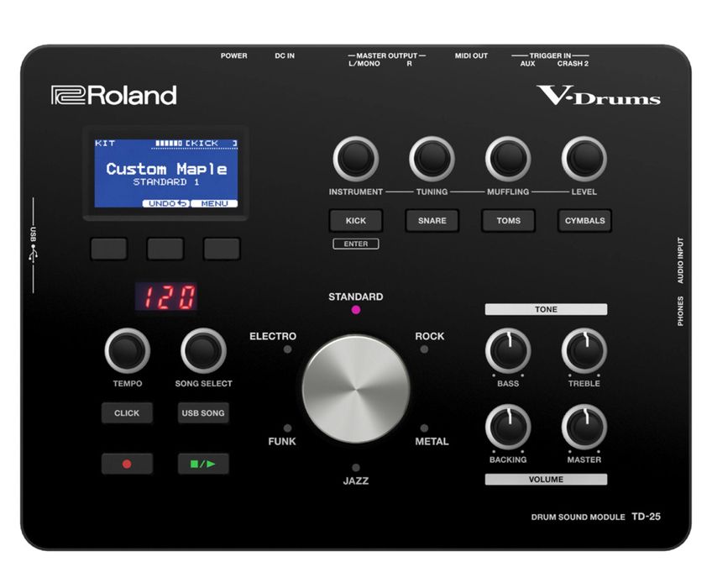The width and height of the screenshot is (712, 588).
Task: Click the ENTER label under KICK
Action: 355,244
